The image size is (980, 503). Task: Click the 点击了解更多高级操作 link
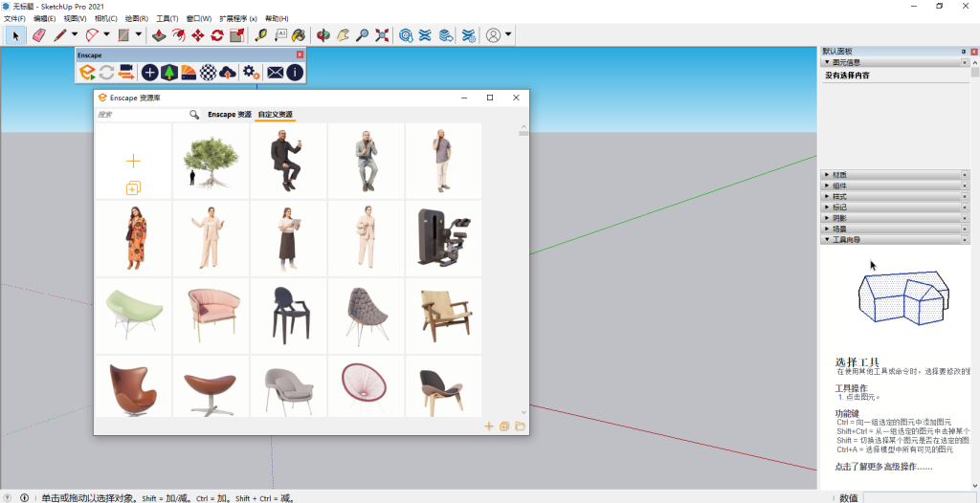(882, 467)
